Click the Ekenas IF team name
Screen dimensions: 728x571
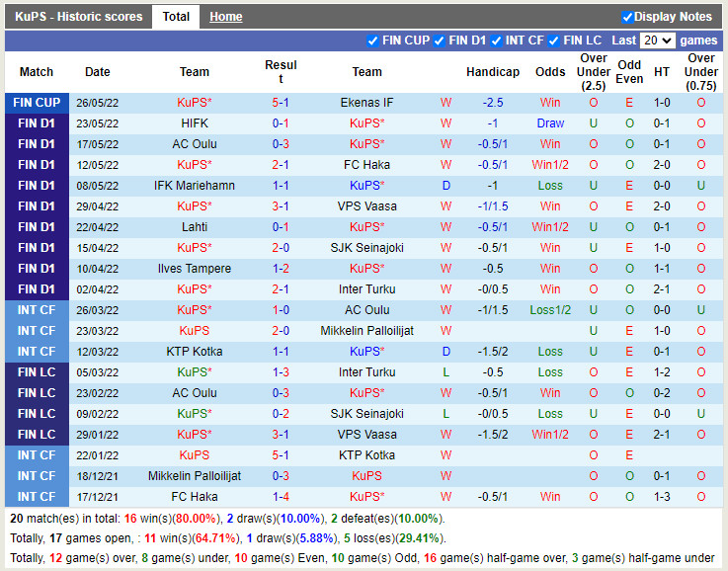click(366, 103)
